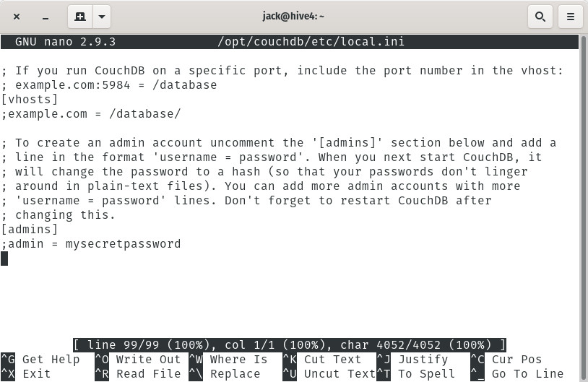Minimize the terminal window
The height and width of the screenshot is (382, 588).
pyautogui.click(x=46, y=17)
